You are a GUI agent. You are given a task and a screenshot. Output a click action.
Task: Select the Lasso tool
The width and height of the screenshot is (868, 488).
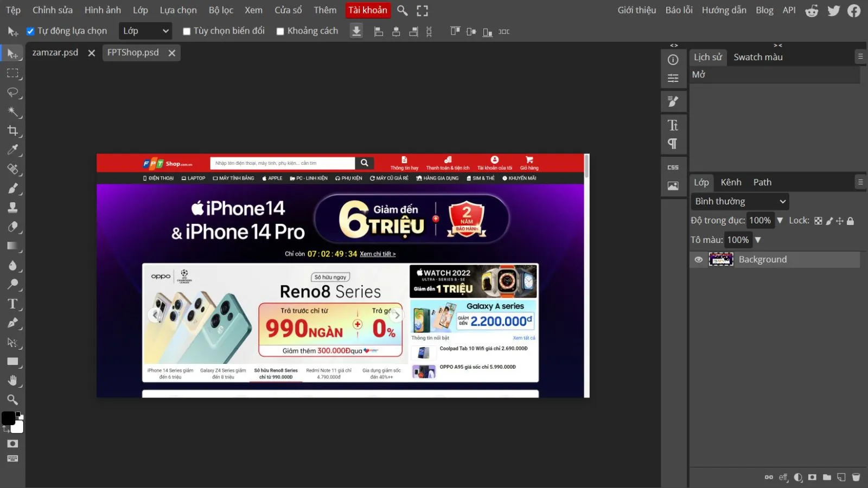pyautogui.click(x=12, y=92)
